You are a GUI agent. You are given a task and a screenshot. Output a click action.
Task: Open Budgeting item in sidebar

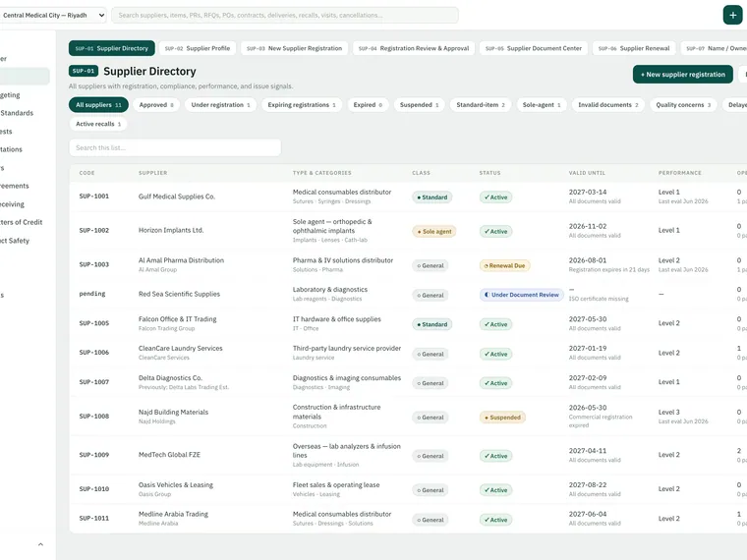click(10, 95)
